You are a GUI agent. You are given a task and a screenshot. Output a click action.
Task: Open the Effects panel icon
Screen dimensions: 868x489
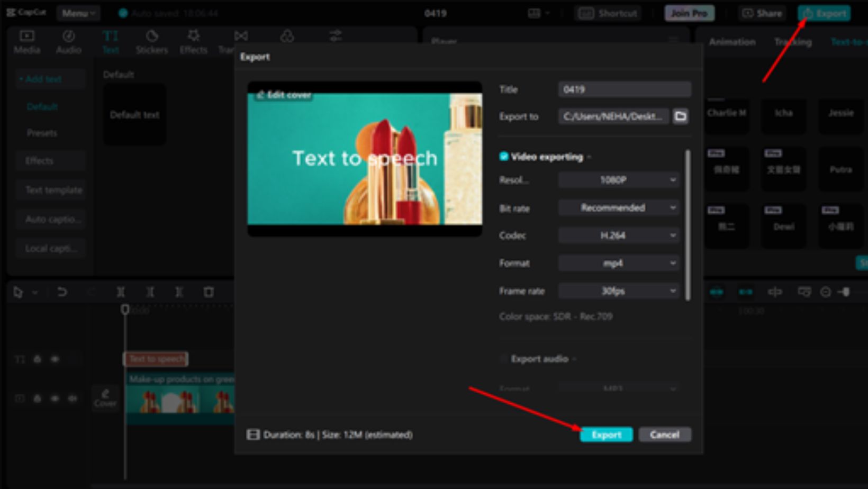click(193, 42)
